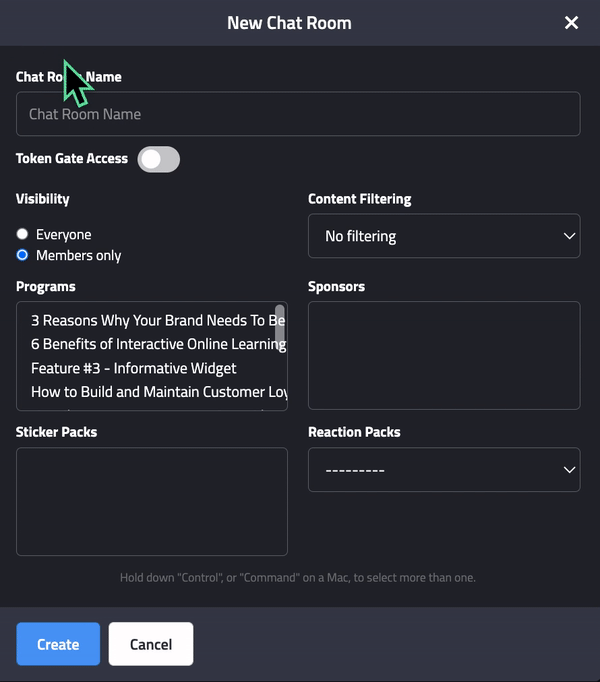The width and height of the screenshot is (600, 682).
Task: Click the Programs list scrollbar thumb
Action: pyautogui.click(x=280, y=324)
